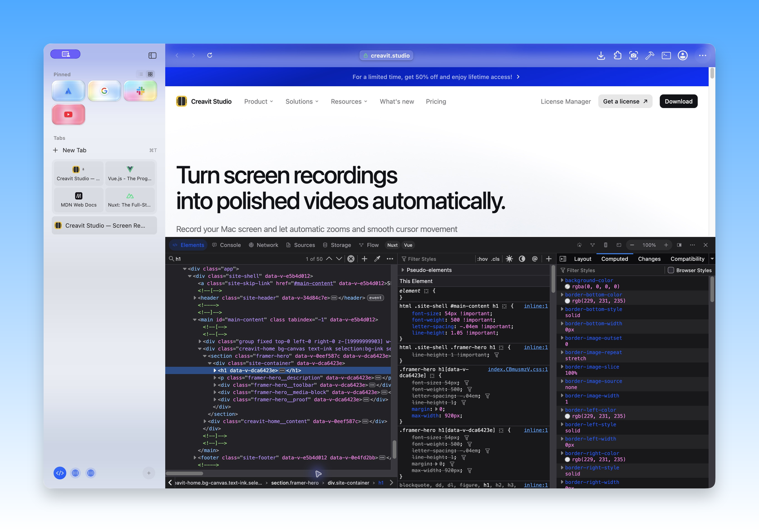Switch pinned view to grid layout
The height and width of the screenshot is (532, 759).
pyautogui.click(x=150, y=74)
